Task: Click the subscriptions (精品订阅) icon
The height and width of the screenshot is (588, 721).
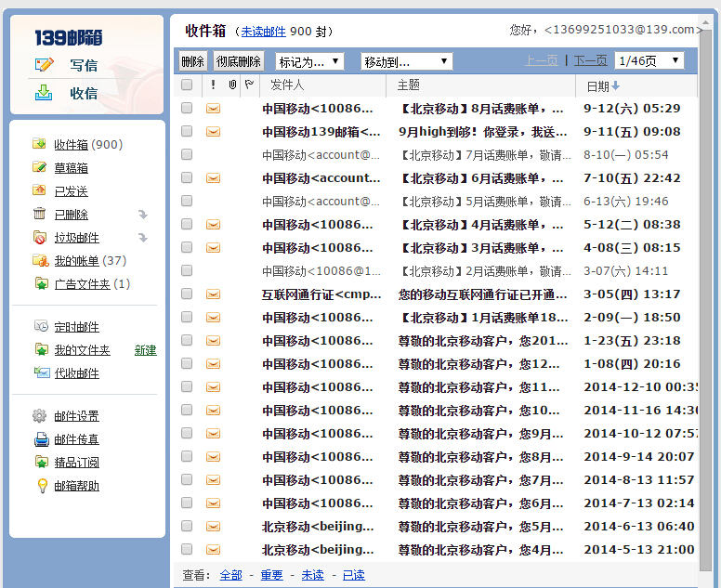Action: pos(42,462)
